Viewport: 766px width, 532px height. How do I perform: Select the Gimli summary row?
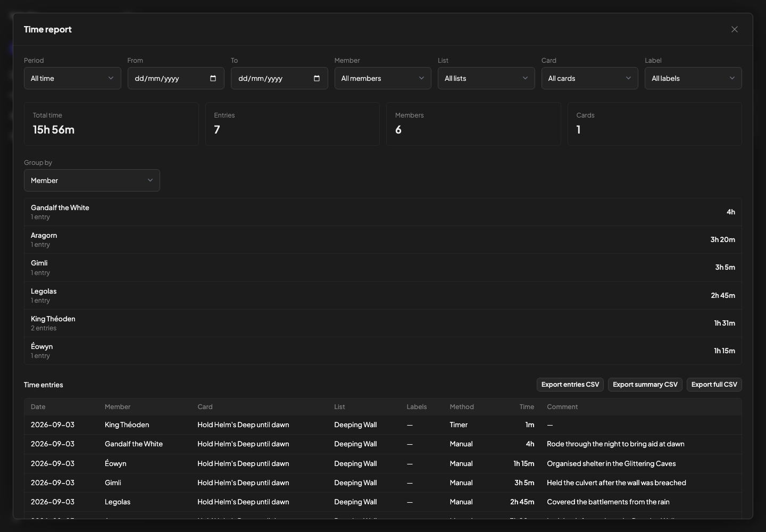(x=383, y=268)
